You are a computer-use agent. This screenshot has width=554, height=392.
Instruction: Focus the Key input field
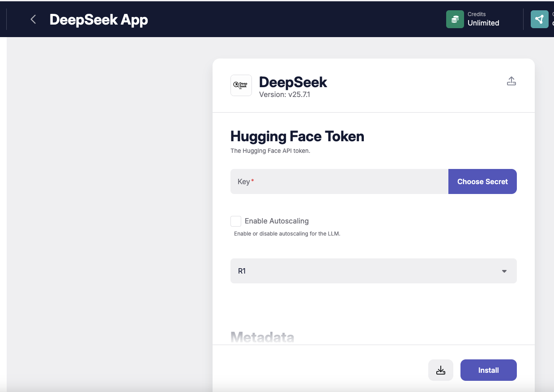(x=339, y=181)
